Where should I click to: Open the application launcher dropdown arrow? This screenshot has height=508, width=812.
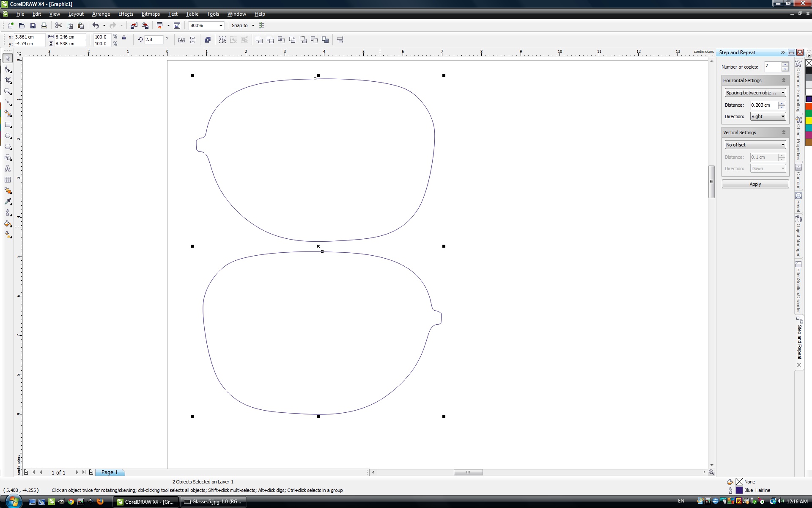point(168,26)
